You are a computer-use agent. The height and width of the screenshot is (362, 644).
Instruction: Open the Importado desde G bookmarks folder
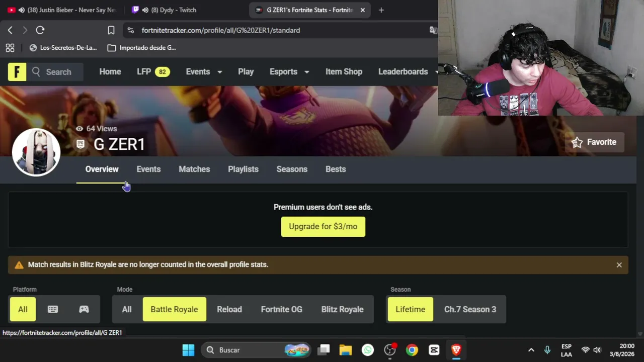point(142,48)
